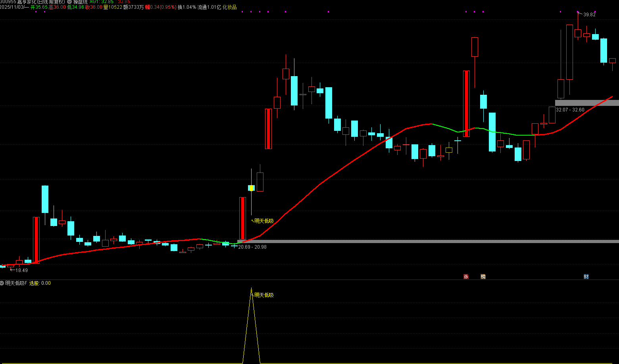Click the 明天低吸F indicator name label
The height and width of the screenshot is (364, 619).
click(x=16, y=283)
